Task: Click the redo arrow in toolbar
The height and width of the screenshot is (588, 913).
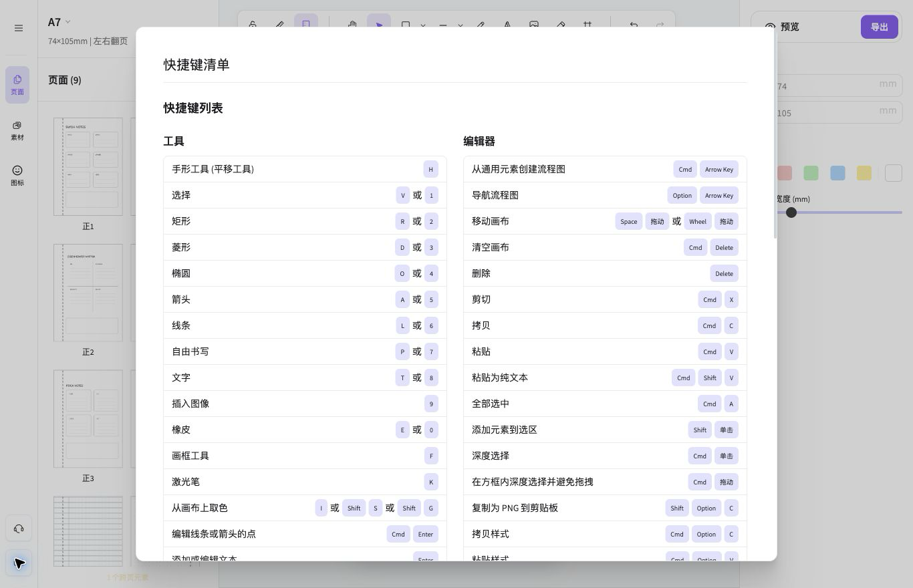Action: tap(660, 25)
